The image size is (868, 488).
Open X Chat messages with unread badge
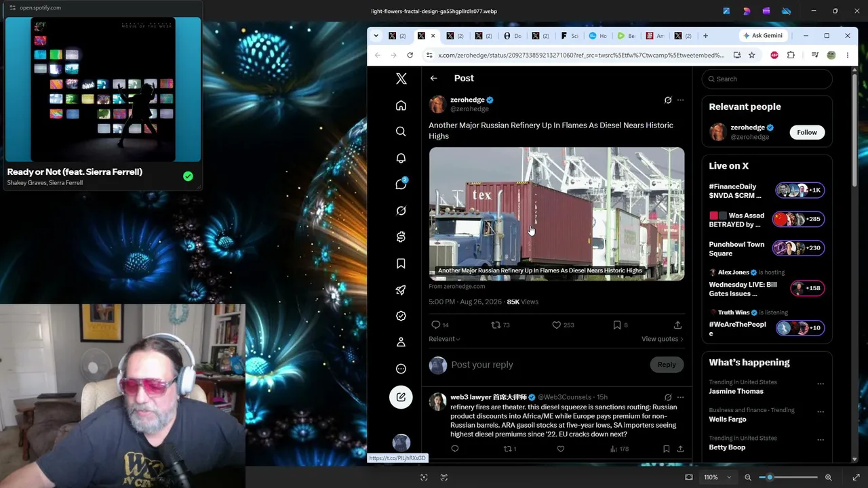401,184
